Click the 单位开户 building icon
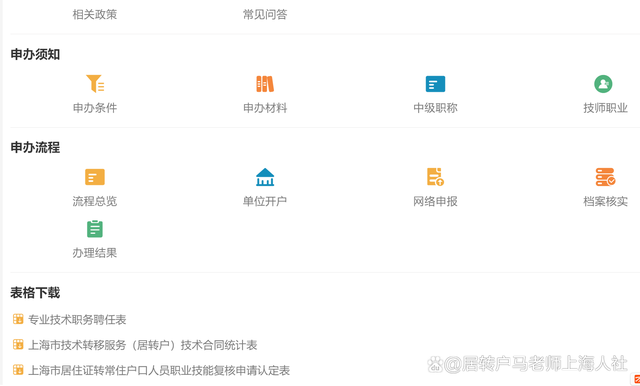Viewport: 640px width, 386px height. (265, 177)
